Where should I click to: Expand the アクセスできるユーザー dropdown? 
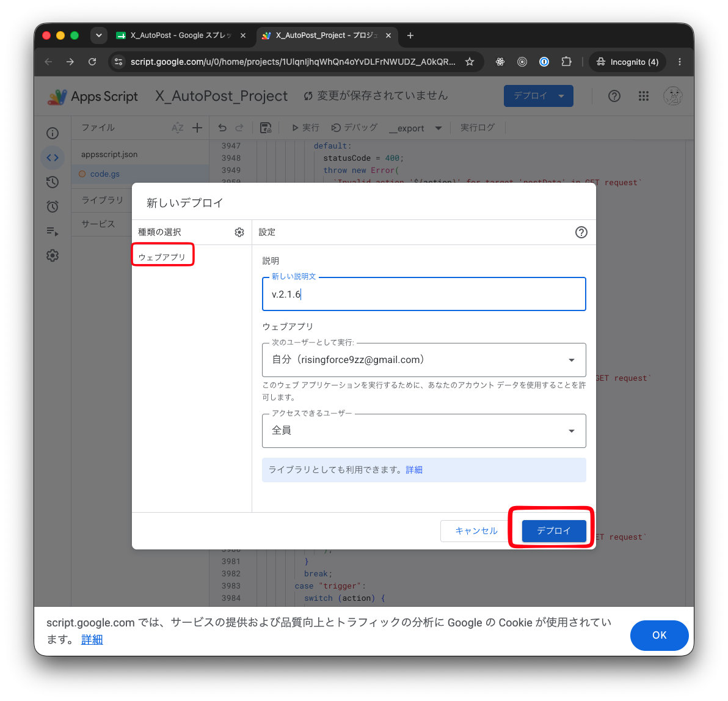pyautogui.click(x=423, y=431)
